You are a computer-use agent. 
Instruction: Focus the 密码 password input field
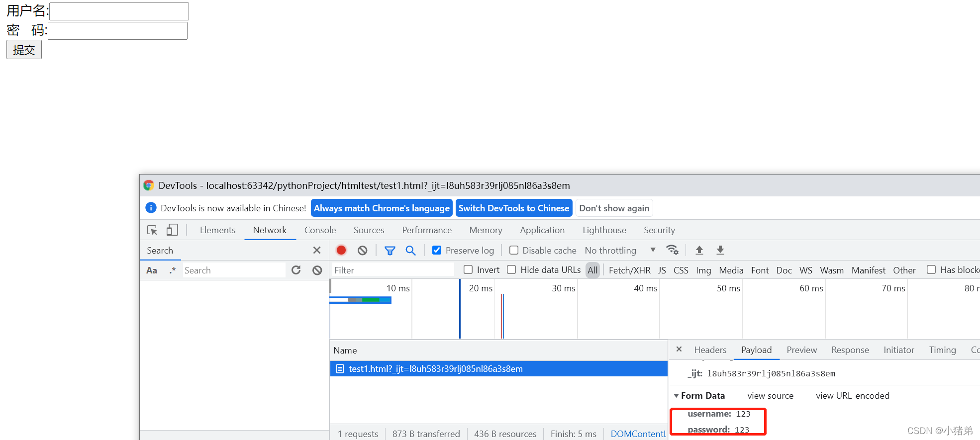(117, 31)
